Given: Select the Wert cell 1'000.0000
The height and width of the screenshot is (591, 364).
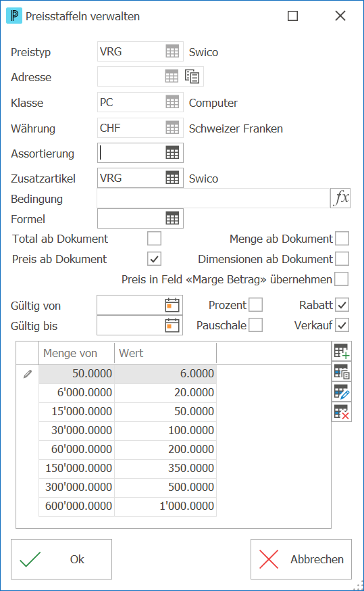Looking at the screenshot, I should [165, 506].
